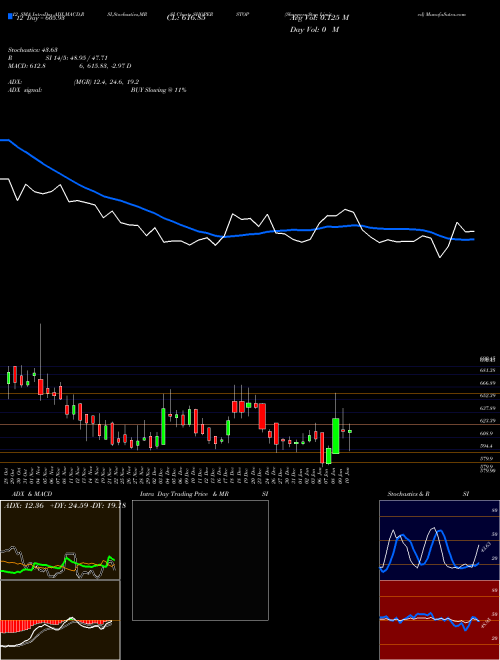
Task: Click the '+DY: 24.59' value in ADX panel
Action: pyautogui.click(x=69, y=505)
